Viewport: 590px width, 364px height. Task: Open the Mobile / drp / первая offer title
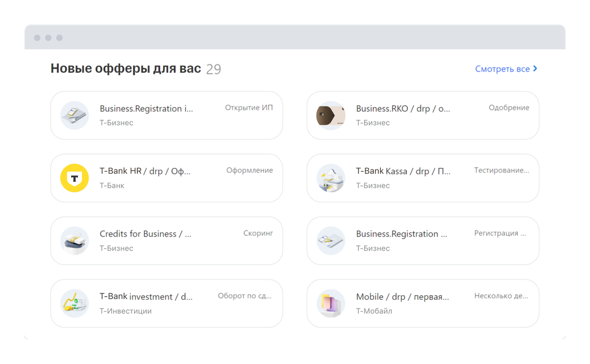click(402, 297)
